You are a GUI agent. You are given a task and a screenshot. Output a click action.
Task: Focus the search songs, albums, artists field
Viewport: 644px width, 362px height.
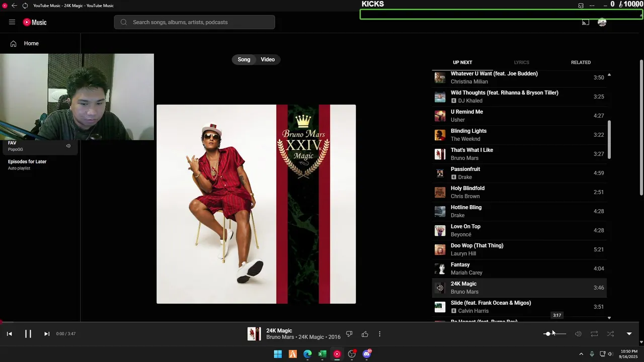coord(194,22)
